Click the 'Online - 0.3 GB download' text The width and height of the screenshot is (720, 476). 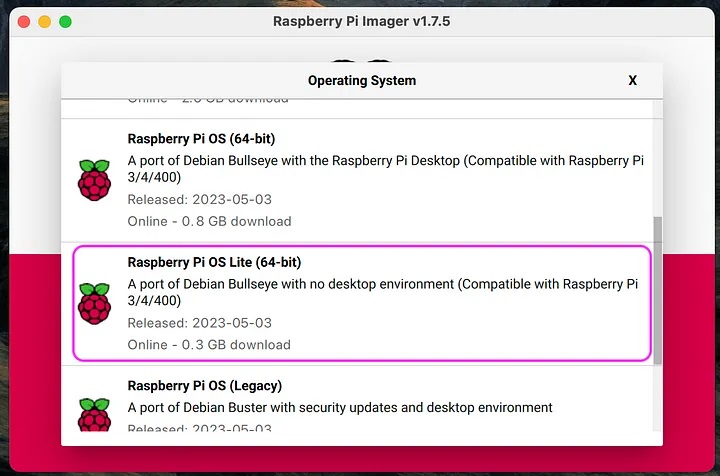point(209,345)
